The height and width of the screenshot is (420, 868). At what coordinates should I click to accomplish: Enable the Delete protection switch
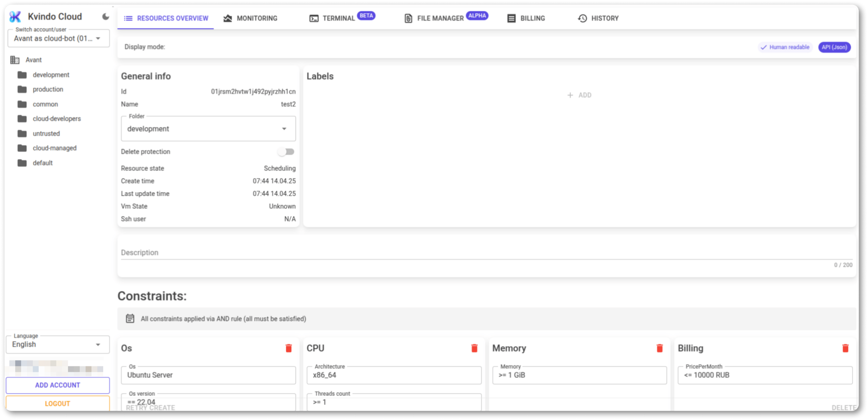click(286, 152)
